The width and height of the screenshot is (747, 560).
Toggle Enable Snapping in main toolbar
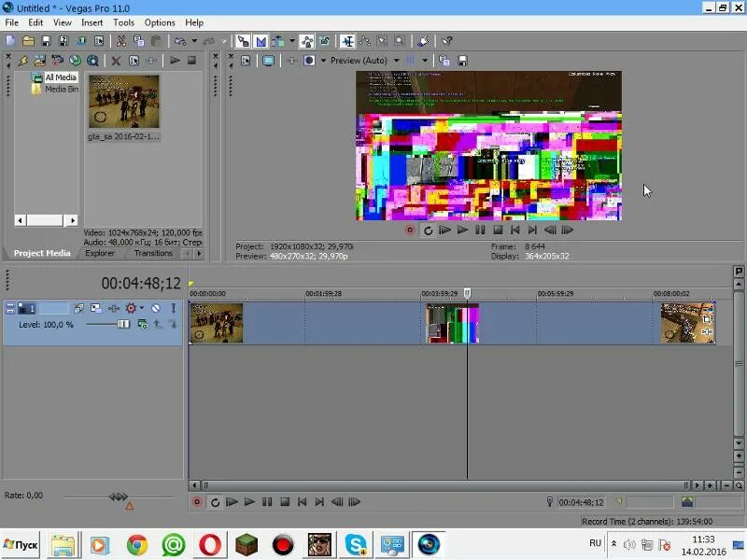pos(243,41)
